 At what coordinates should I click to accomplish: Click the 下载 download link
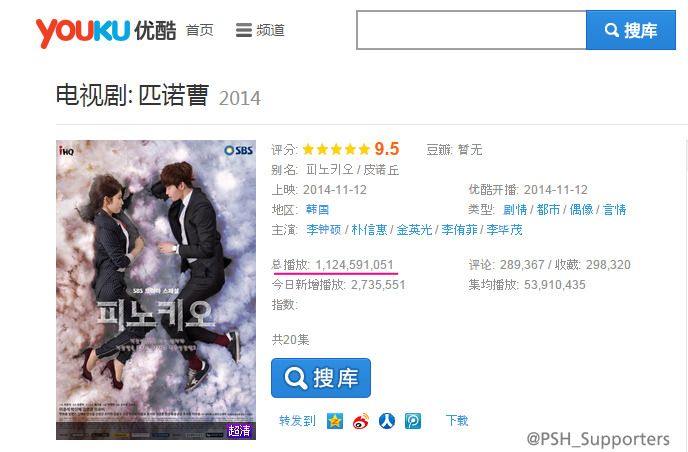pyautogui.click(x=457, y=420)
